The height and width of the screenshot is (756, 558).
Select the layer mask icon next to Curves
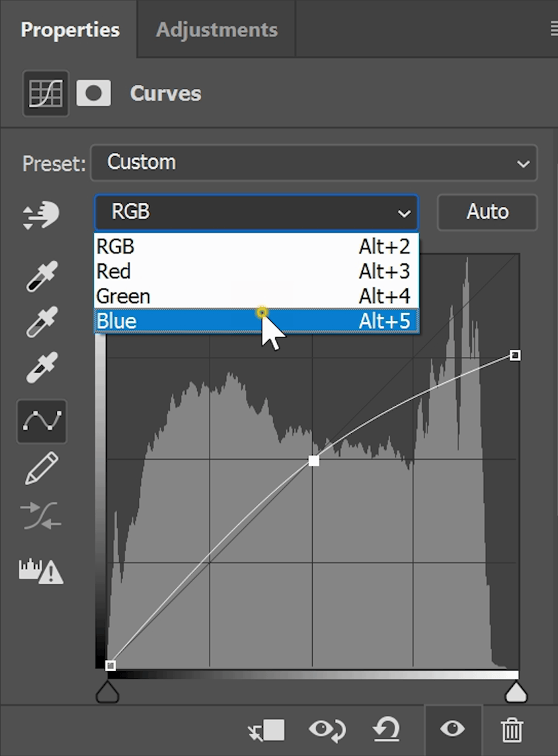coord(94,94)
